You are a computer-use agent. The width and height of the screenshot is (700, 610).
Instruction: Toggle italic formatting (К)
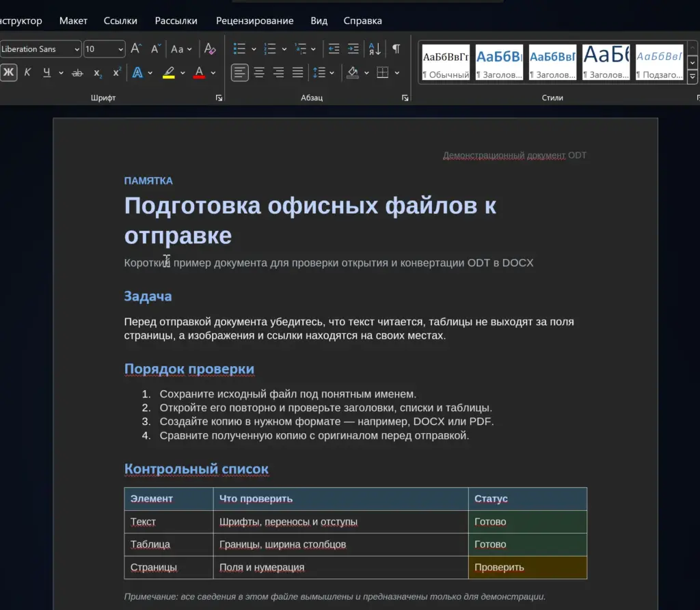coord(27,72)
